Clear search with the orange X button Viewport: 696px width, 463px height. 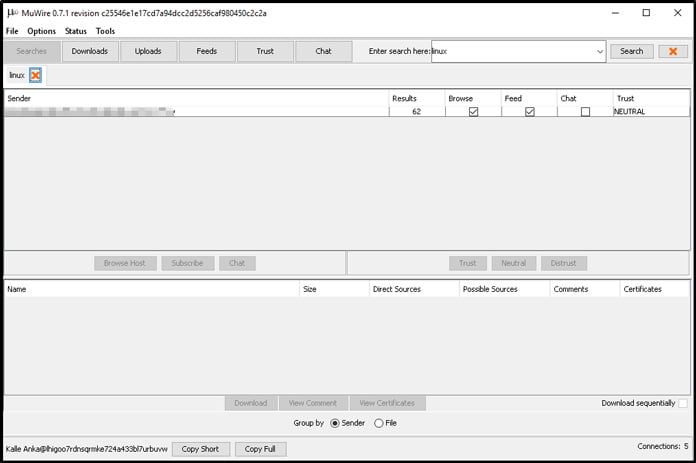click(673, 51)
